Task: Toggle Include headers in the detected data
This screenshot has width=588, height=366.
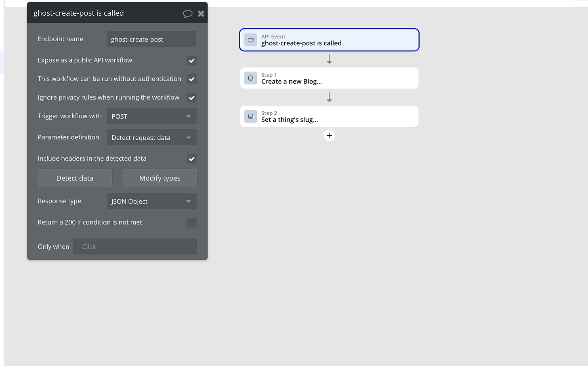Action: tap(192, 159)
